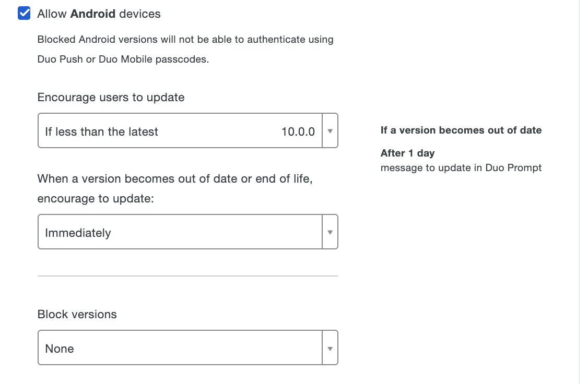Click the message to update in Duo Prompt text
This screenshot has width=588, height=384.
[x=461, y=167]
